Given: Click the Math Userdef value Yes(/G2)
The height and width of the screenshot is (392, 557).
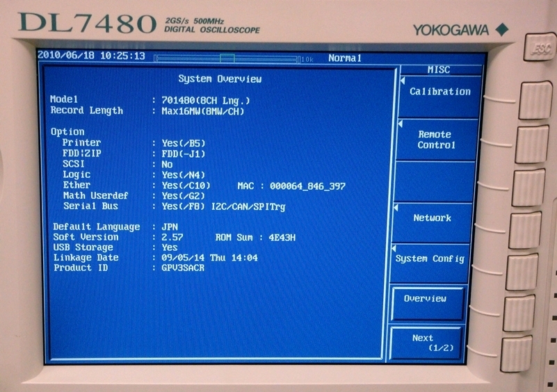Looking at the screenshot, I should click(x=184, y=196).
